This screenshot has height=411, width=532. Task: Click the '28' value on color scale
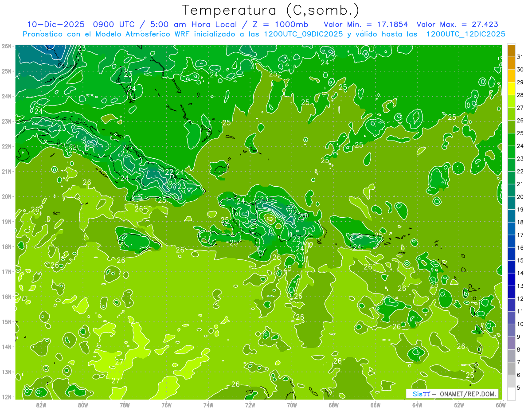520,95
